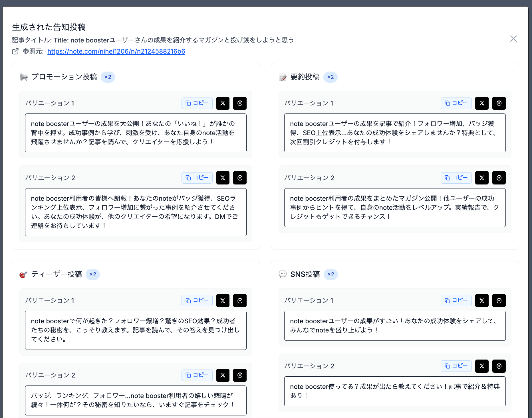This screenshot has width=532, height=418.
Task: Share ティーザー投稿 バリエーション 1 to X
Action: 223,301
